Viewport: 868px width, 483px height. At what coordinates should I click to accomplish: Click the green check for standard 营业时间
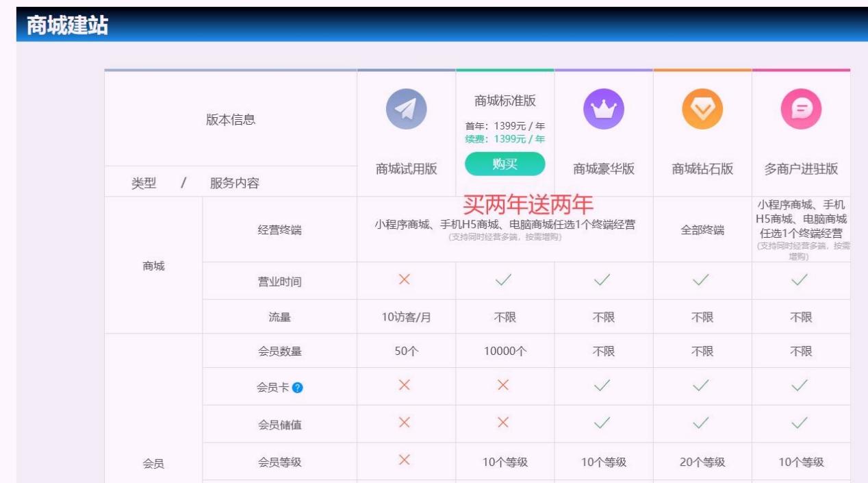504,280
